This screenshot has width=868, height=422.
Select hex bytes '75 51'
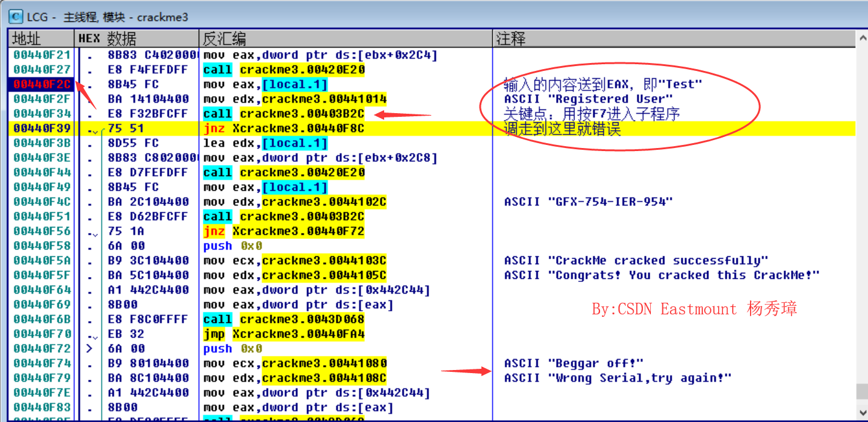(x=125, y=128)
